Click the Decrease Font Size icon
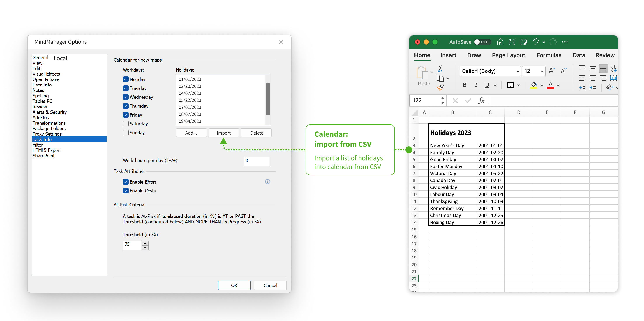 pyautogui.click(x=563, y=71)
